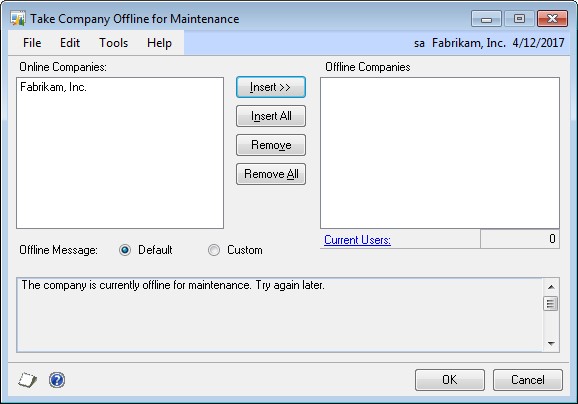The width and height of the screenshot is (578, 404).
Task: Click the application icon in title bar
Action: point(18,19)
